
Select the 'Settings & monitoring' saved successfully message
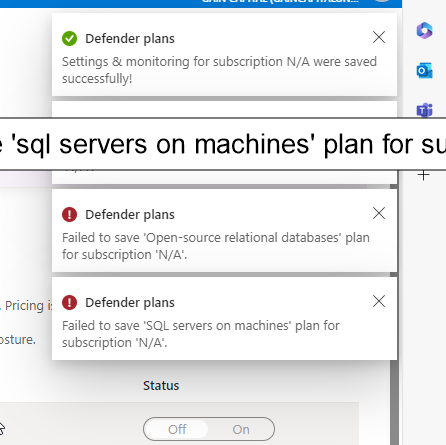(x=219, y=70)
